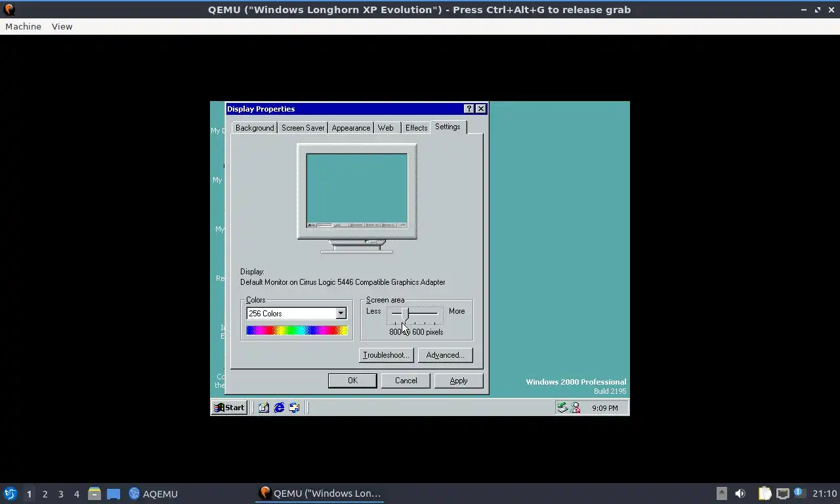Open the file manager panel icon
840x504 pixels.
[x=94, y=493]
